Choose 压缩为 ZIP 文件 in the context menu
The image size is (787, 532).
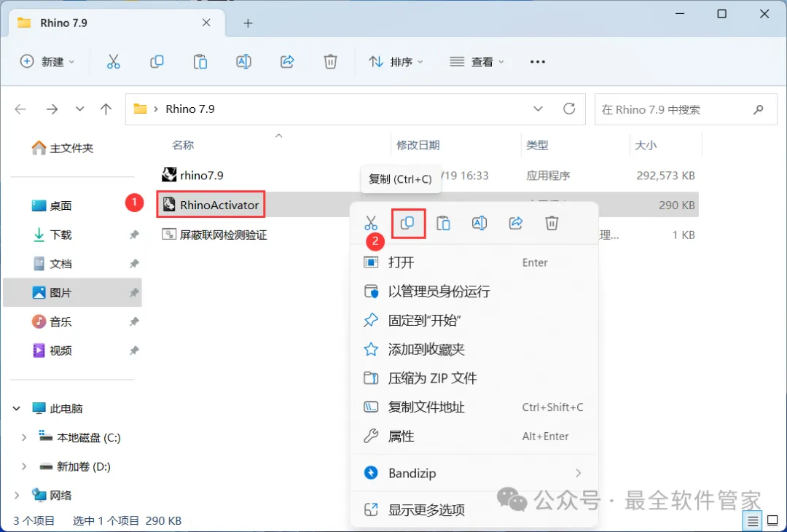coord(474,378)
